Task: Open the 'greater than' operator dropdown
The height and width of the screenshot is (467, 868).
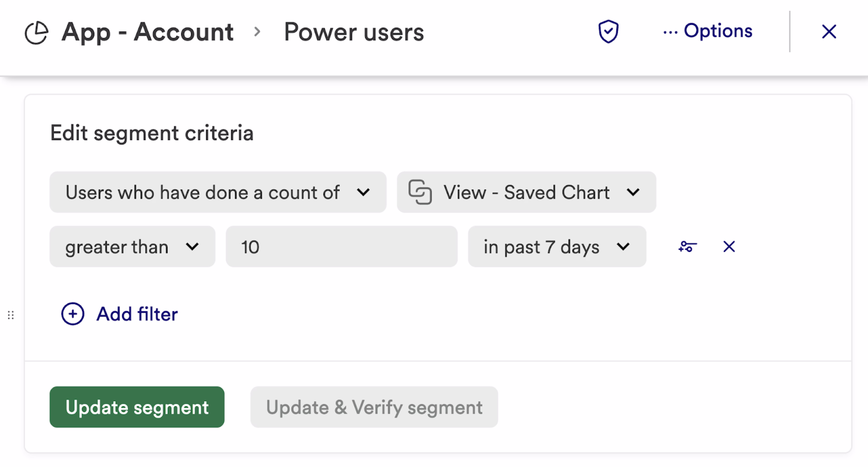Action: 132,247
